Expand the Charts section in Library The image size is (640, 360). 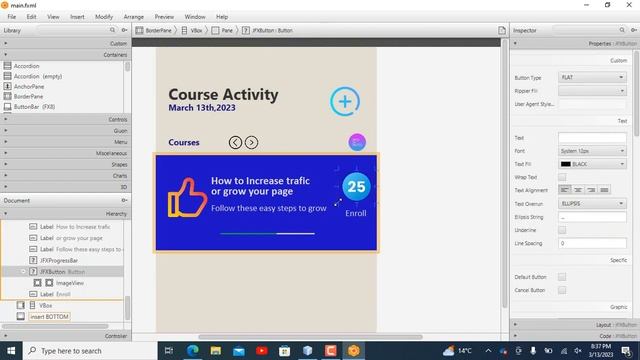click(x=65, y=176)
